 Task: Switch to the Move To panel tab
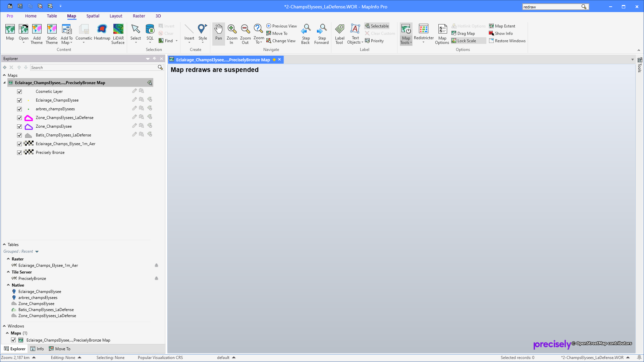coord(60,349)
